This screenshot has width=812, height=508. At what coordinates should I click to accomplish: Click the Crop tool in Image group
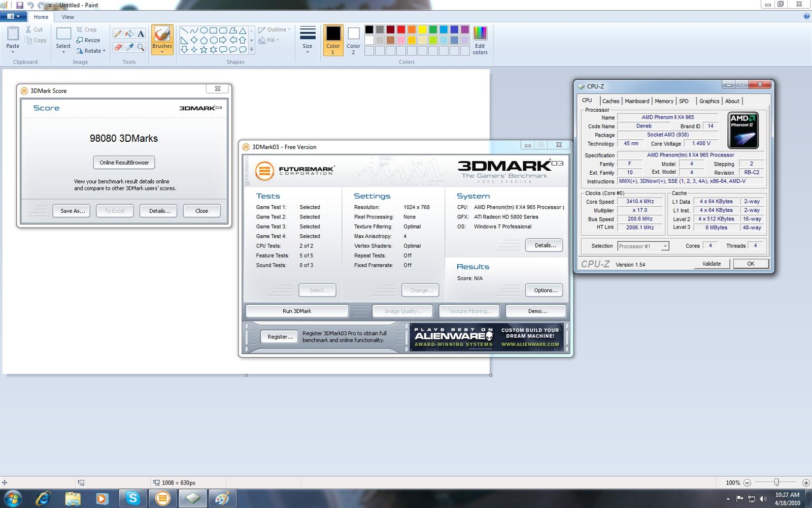coord(86,29)
